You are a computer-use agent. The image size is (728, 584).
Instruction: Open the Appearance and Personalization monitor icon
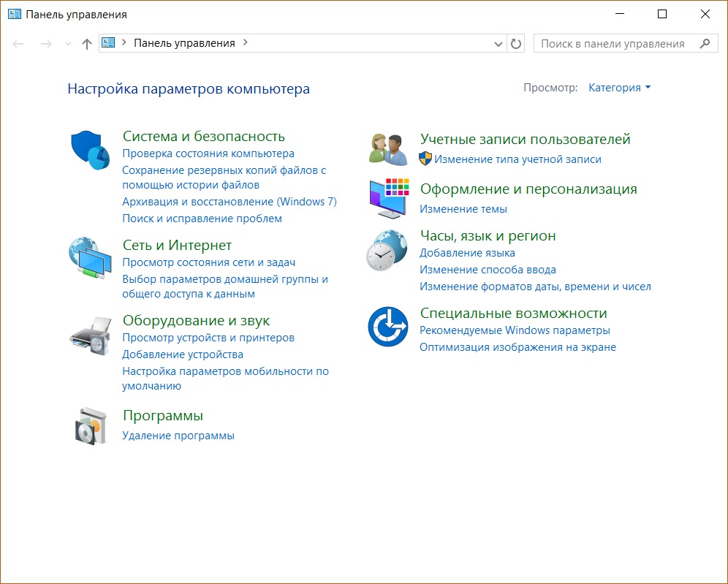pyautogui.click(x=387, y=198)
